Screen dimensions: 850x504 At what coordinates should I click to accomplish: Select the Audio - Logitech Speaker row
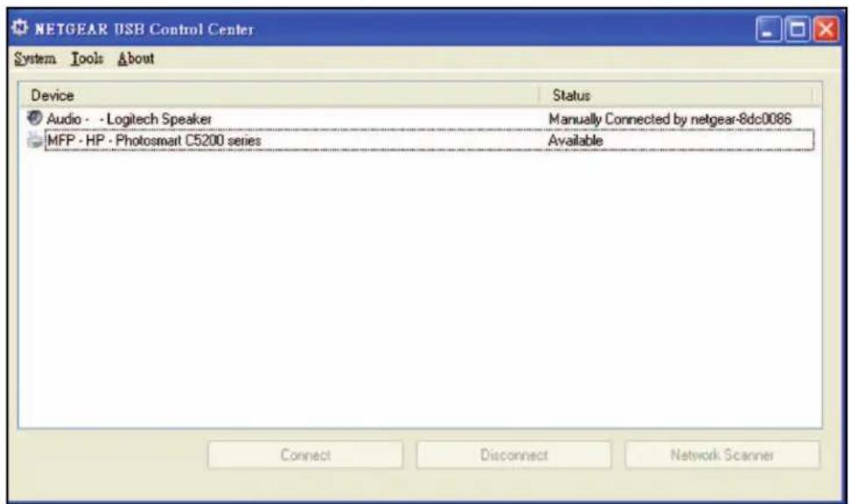pyautogui.click(x=420, y=119)
